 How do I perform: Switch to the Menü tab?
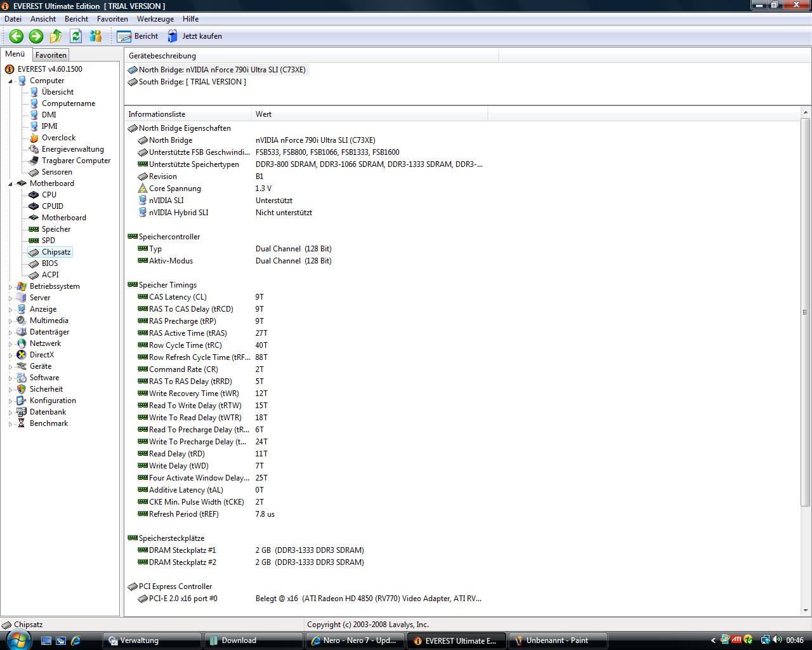point(15,54)
